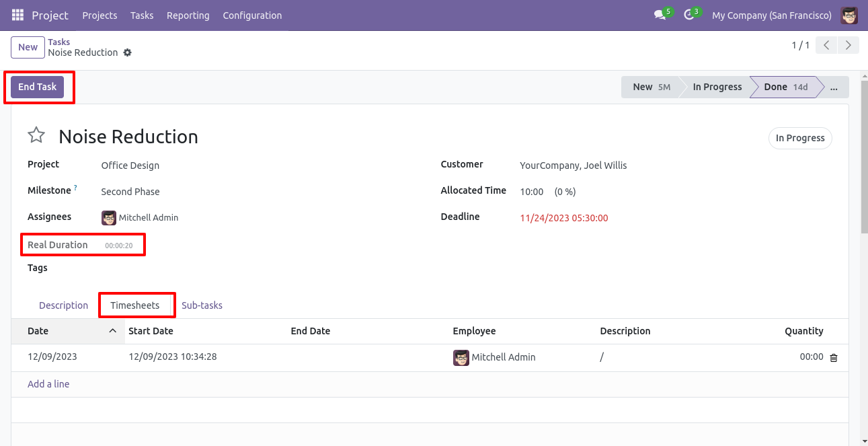Open the apps grid menu
The image size is (868, 446).
pos(17,15)
